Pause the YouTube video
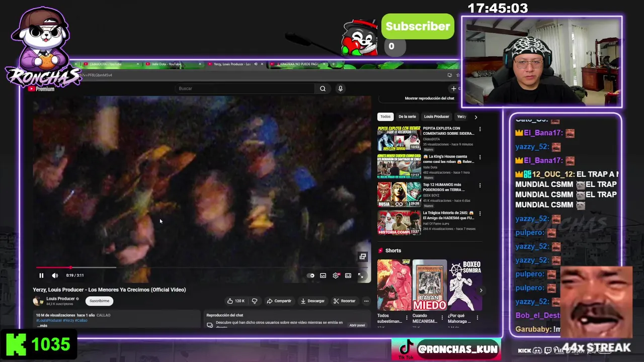 (x=41, y=276)
